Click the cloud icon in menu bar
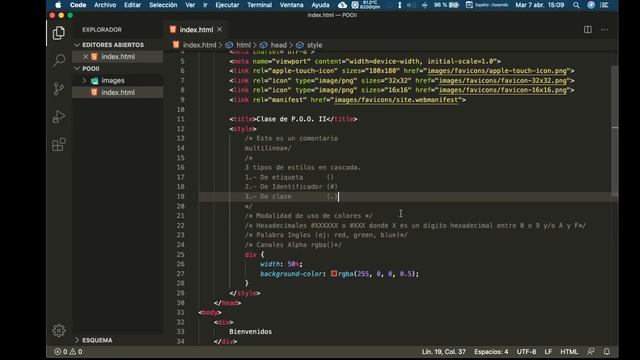The height and width of the screenshot is (360, 640). tap(342, 5)
